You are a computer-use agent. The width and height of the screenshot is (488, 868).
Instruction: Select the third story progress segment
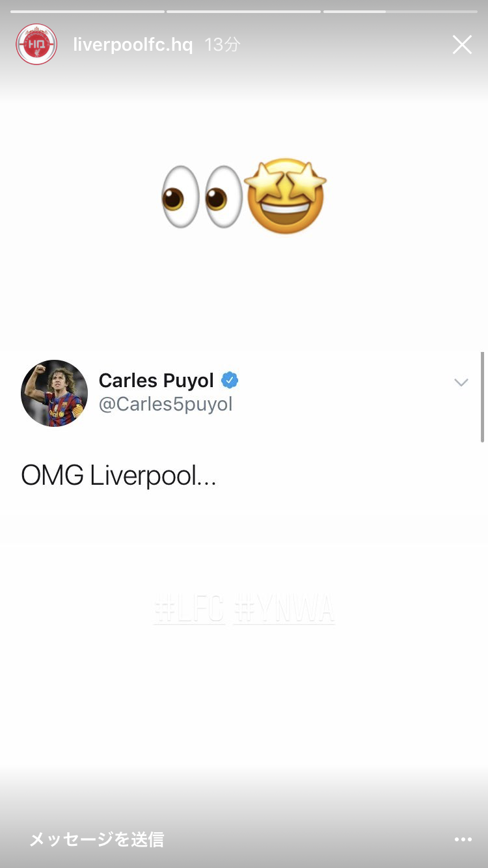[x=400, y=11]
